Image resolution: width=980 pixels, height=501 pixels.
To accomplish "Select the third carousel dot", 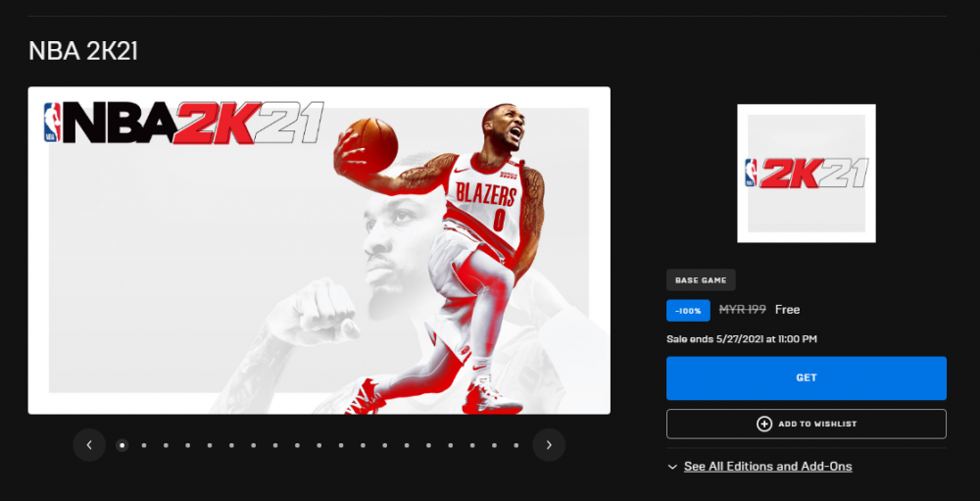I will click(167, 445).
